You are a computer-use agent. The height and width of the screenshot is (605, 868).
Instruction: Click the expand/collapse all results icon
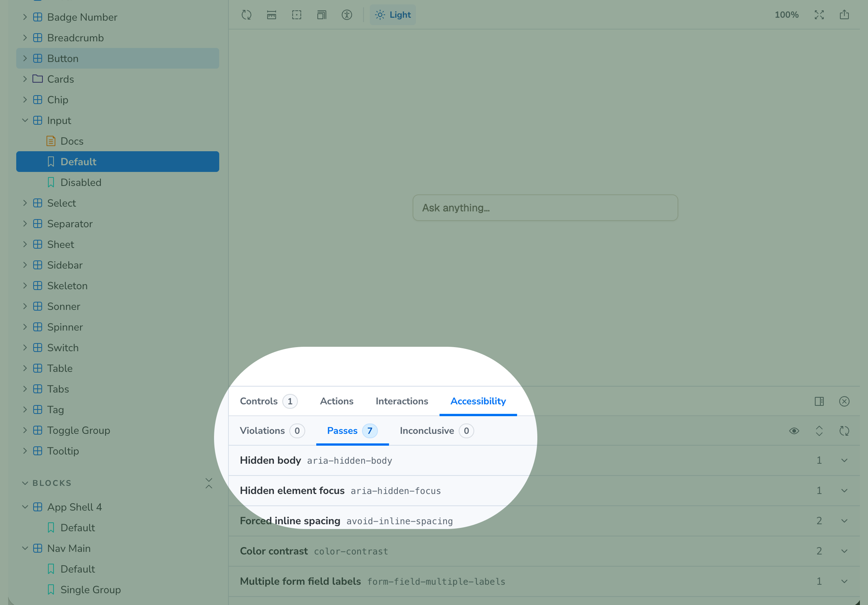(819, 431)
